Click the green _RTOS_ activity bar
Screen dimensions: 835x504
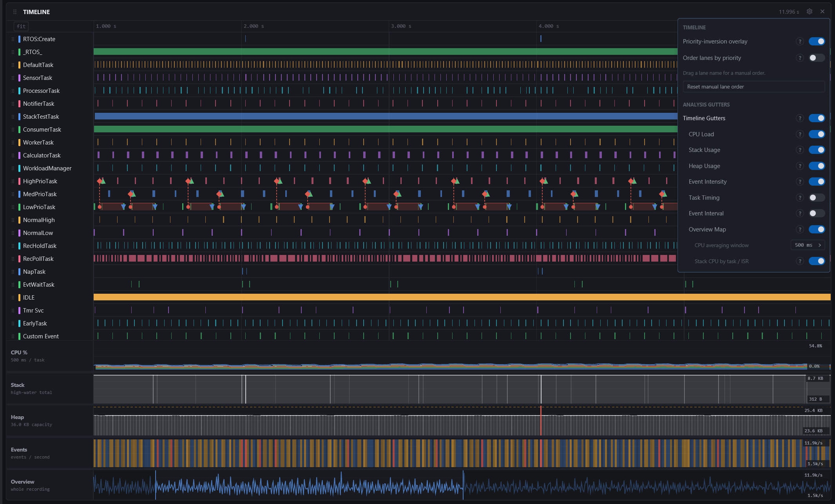coord(386,52)
